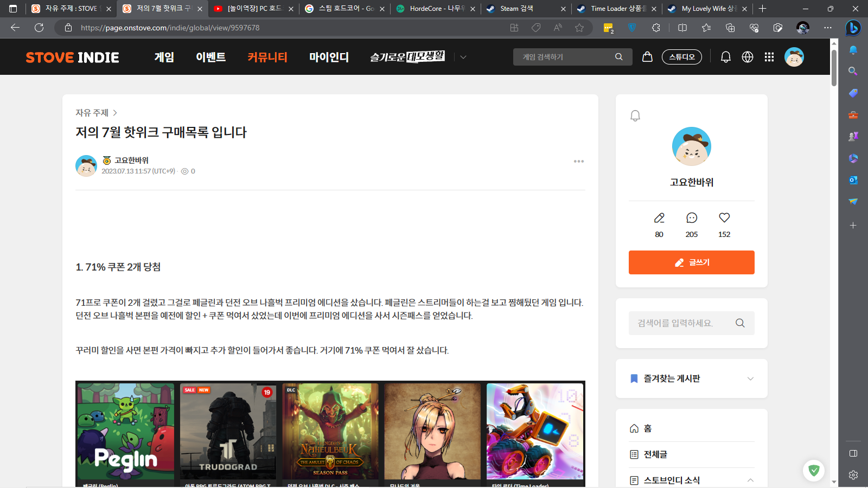Open the shopping bag cart icon

[x=647, y=57]
